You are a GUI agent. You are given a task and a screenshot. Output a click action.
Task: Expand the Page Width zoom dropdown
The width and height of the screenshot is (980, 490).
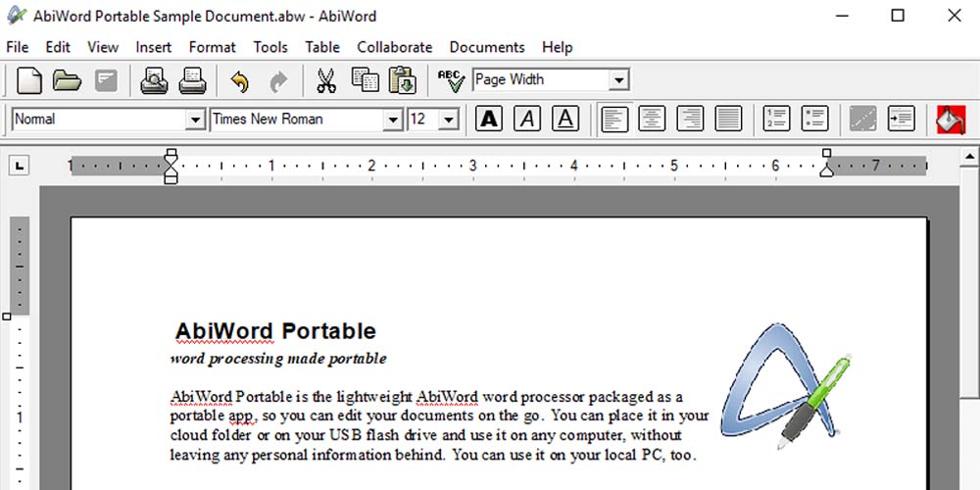(618, 80)
